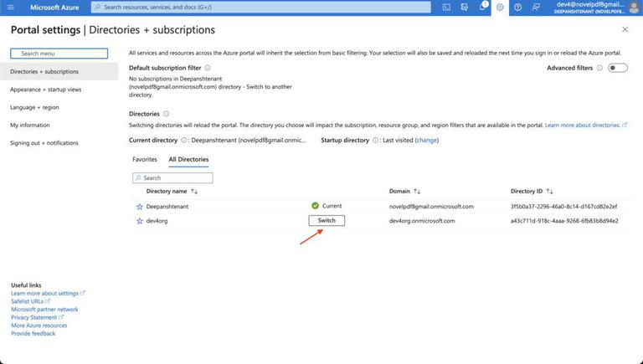Viewport: 643px width, 364px height.
Task: Sort by Directory ID arrows
Action: click(x=549, y=192)
